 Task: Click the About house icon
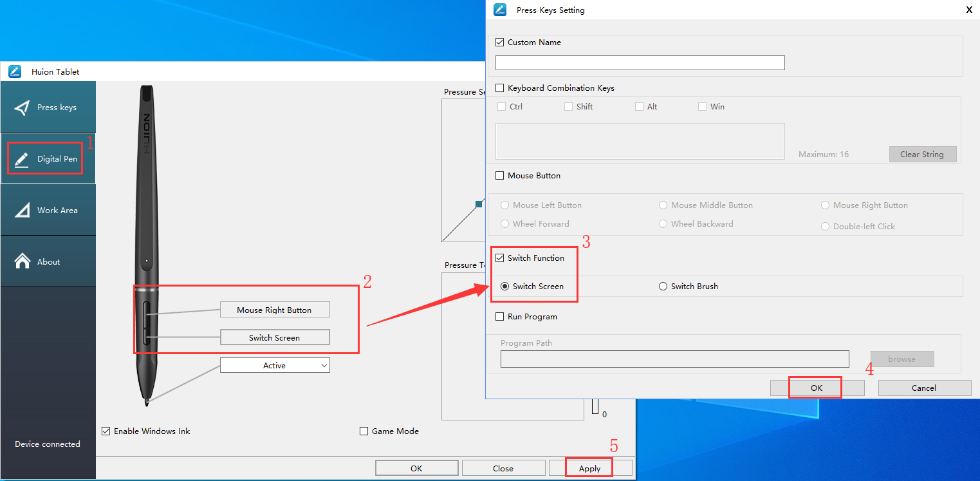click(x=23, y=261)
